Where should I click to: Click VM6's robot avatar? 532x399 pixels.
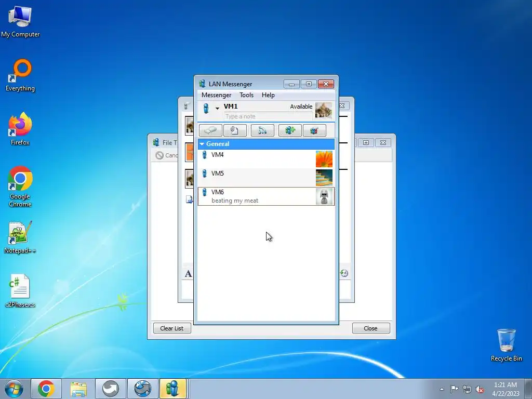pos(324,196)
